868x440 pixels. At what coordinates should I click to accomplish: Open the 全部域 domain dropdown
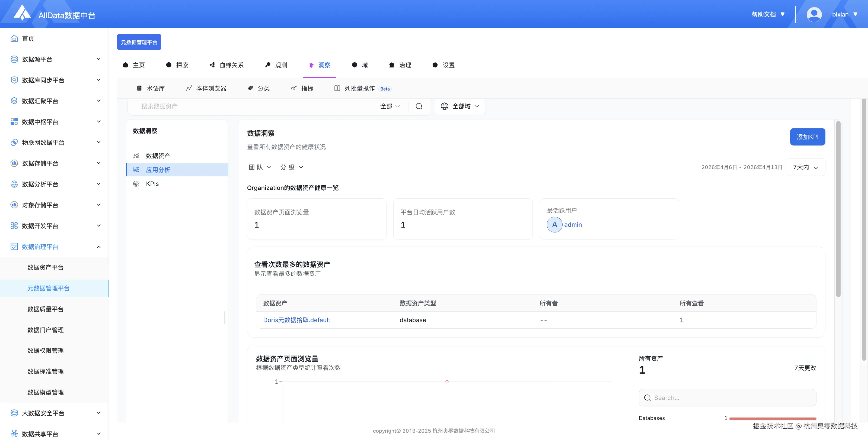tap(459, 106)
